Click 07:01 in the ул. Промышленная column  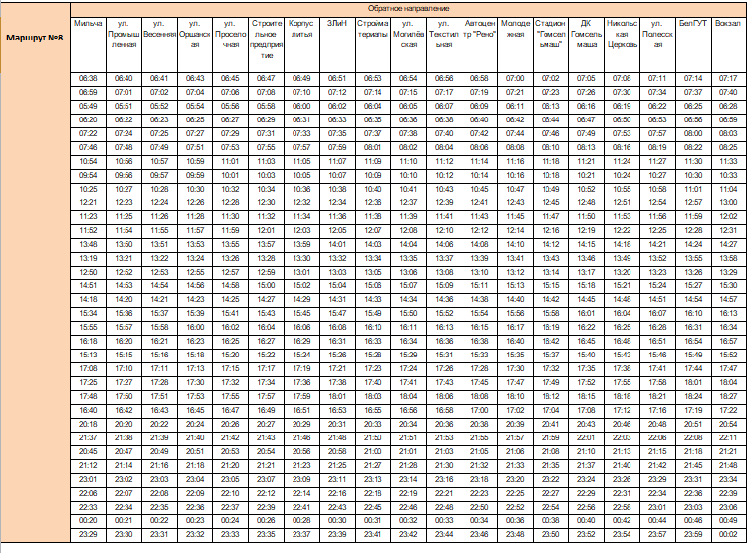coord(124,93)
